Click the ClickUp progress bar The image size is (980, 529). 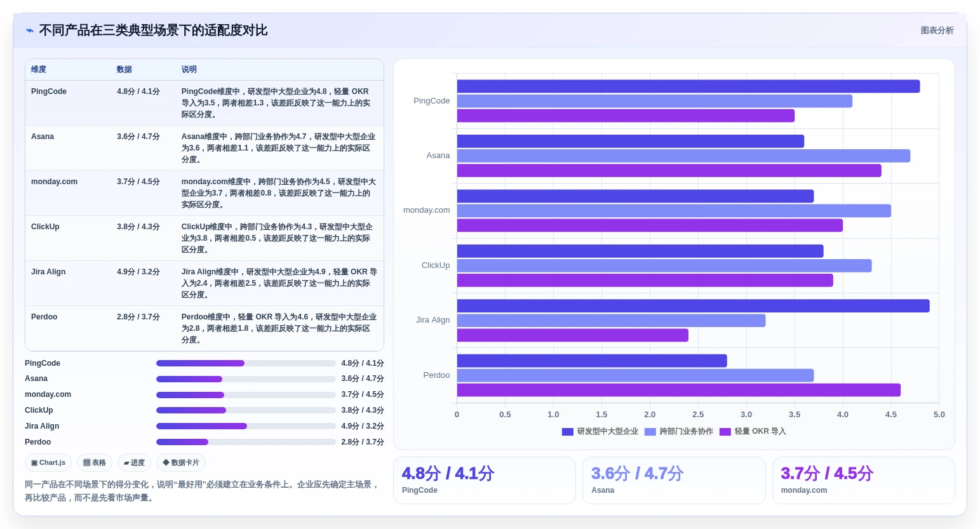click(246, 410)
